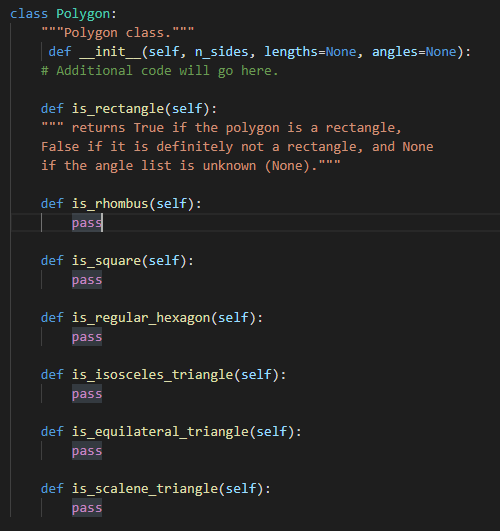The image size is (500, 531).
Task: Click the is_rhombus function name
Action: tap(110, 204)
